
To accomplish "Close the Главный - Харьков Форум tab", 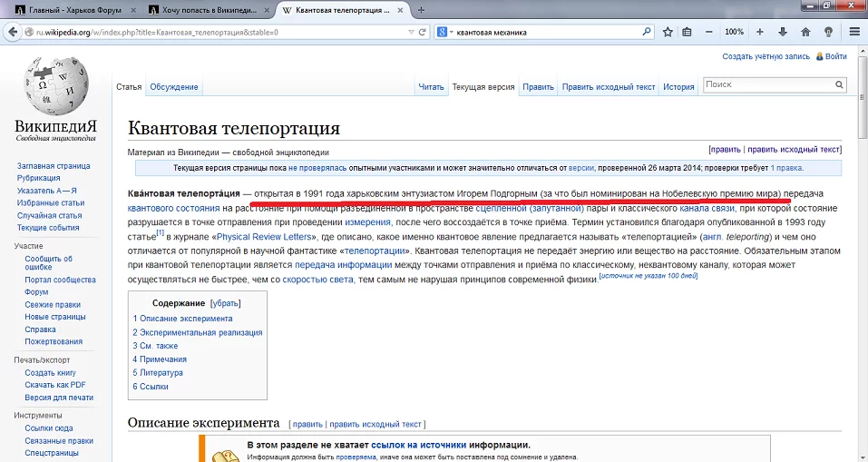I will pos(133,10).
